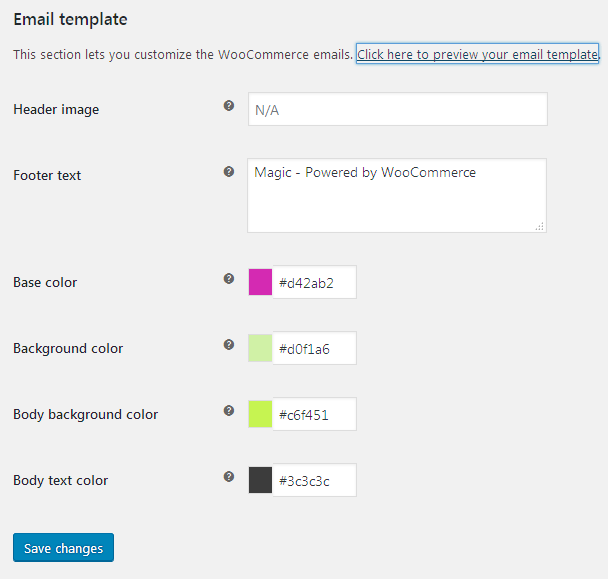608x579 pixels.
Task: Focus the #d42ab2 base color hex field
Action: [x=314, y=282]
